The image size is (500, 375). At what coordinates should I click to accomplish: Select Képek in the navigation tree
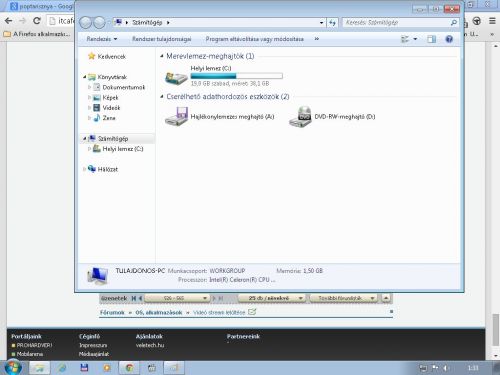click(110, 98)
